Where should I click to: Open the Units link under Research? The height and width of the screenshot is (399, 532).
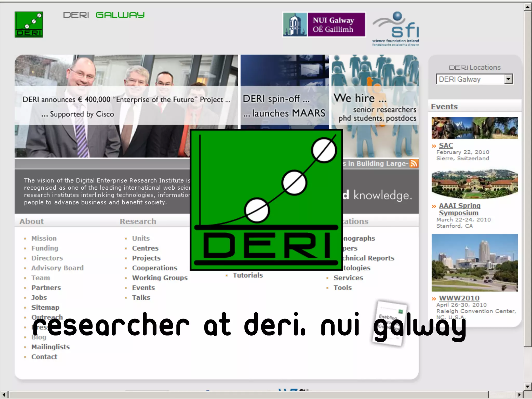click(141, 238)
